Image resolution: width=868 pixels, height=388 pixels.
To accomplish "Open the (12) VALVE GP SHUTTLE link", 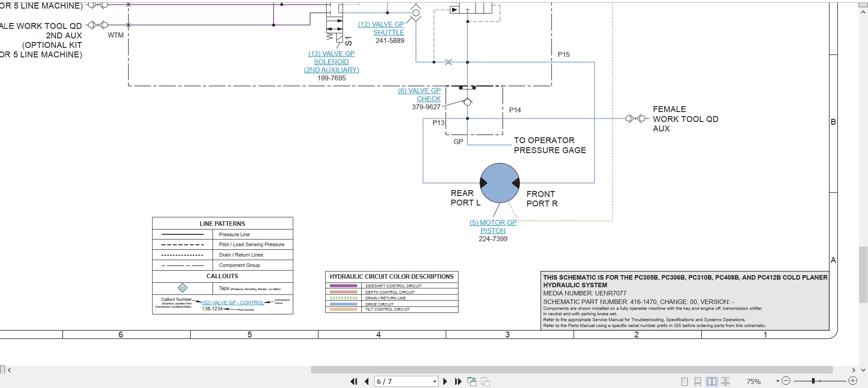I will 382,28.
